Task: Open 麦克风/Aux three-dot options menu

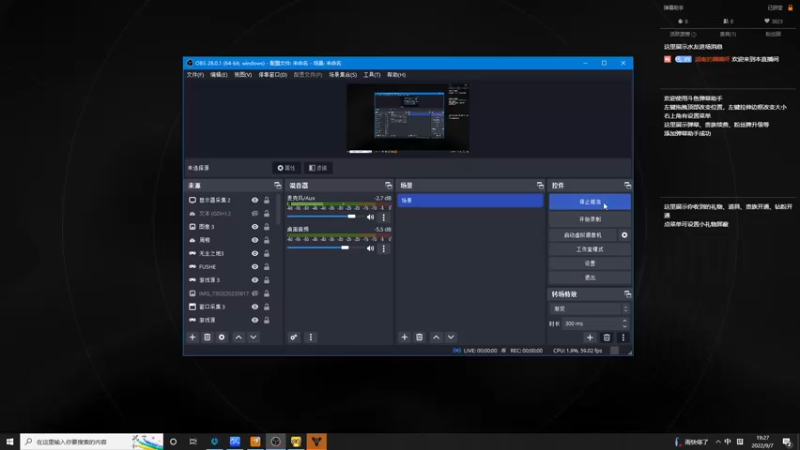Action: point(384,217)
